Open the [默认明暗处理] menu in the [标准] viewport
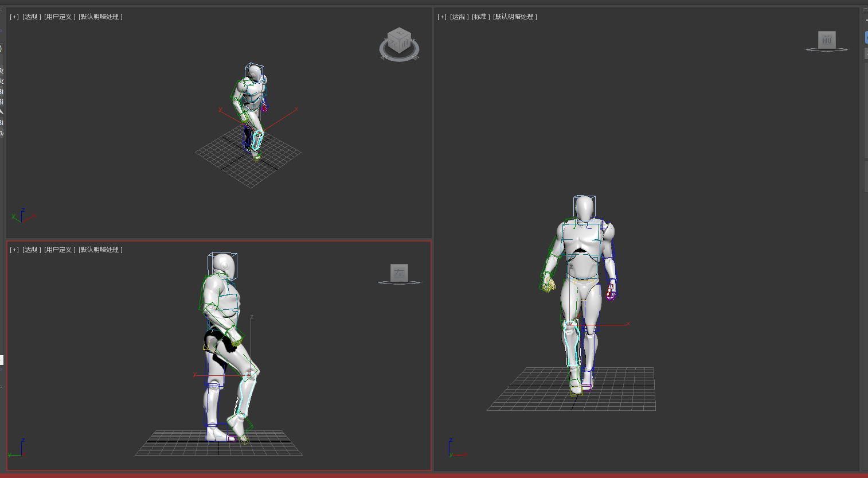The width and height of the screenshot is (868, 478). tap(515, 17)
